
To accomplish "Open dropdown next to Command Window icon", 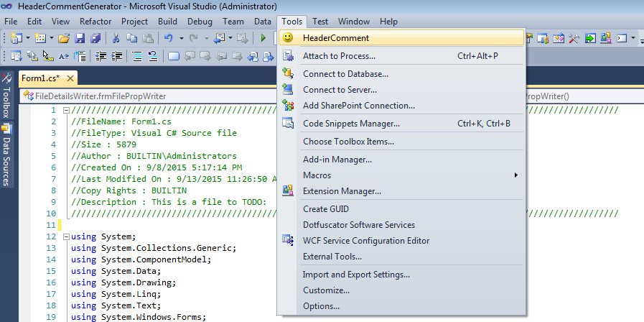I will pos(633,38).
